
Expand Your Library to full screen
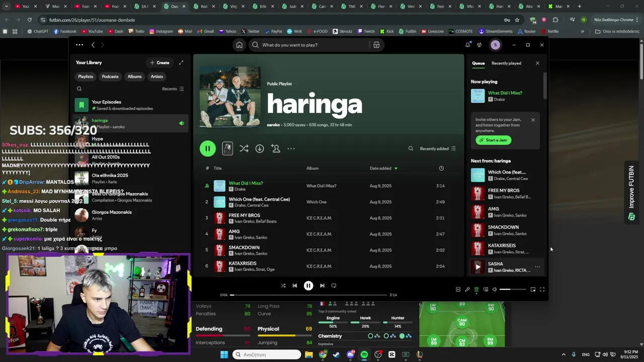click(181, 63)
